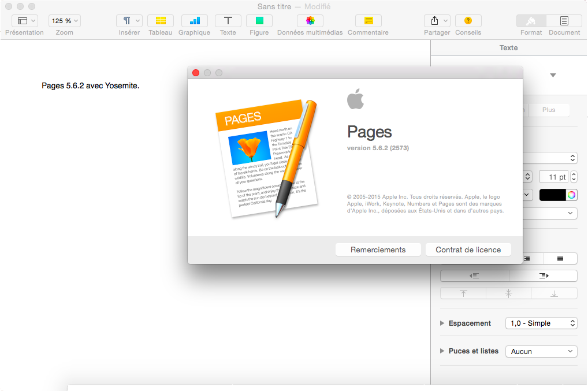Click the copyright notice in About dialog
This screenshot has width=588, height=391.
coord(425,203)
